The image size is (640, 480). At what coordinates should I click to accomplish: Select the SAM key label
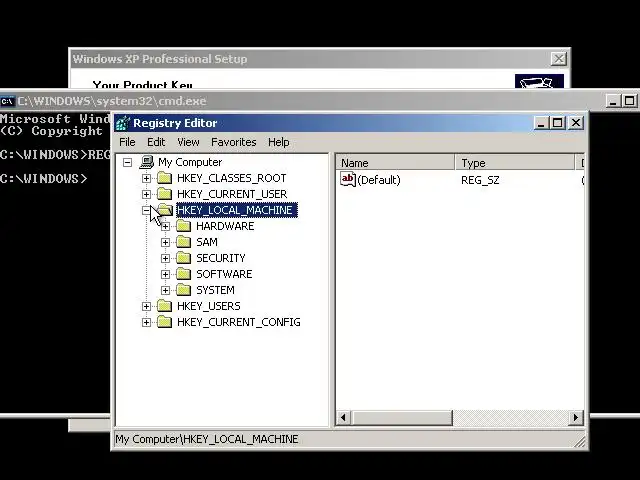(207, 242)
